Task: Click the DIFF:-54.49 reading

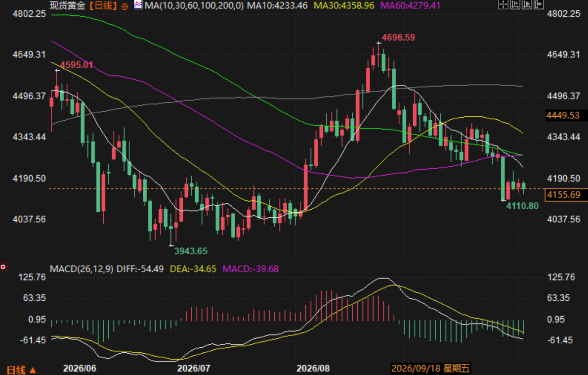Action: (140, 269)
